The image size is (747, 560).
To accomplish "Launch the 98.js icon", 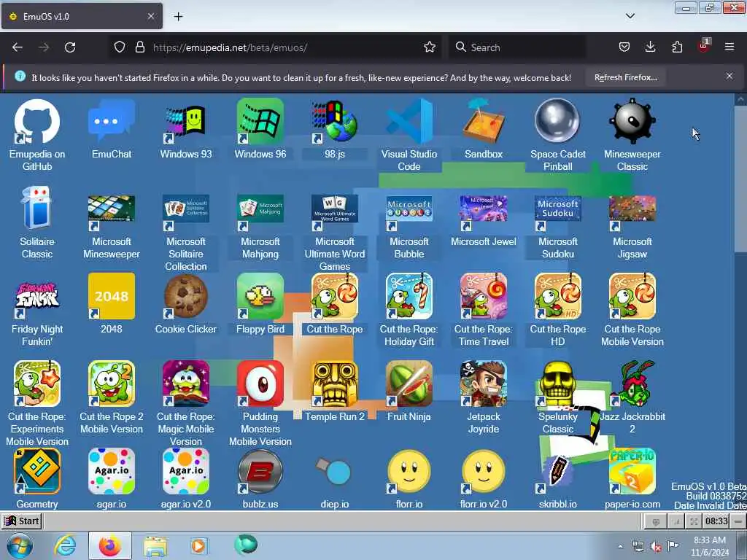I will point(334,121).
